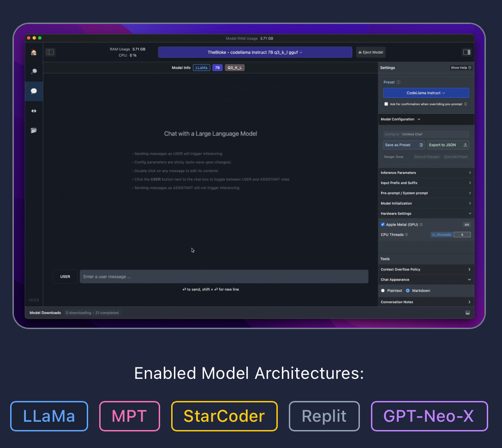Click the CPU Threads value field

coord(462,235)
